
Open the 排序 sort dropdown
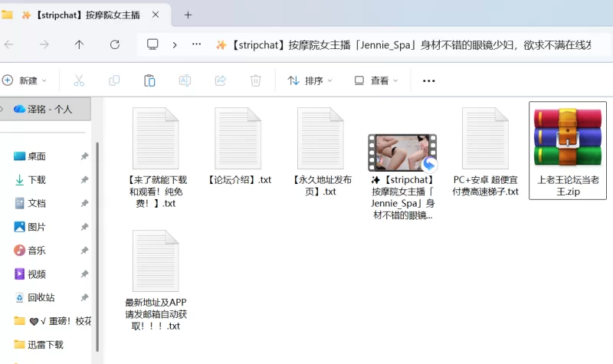310,80
